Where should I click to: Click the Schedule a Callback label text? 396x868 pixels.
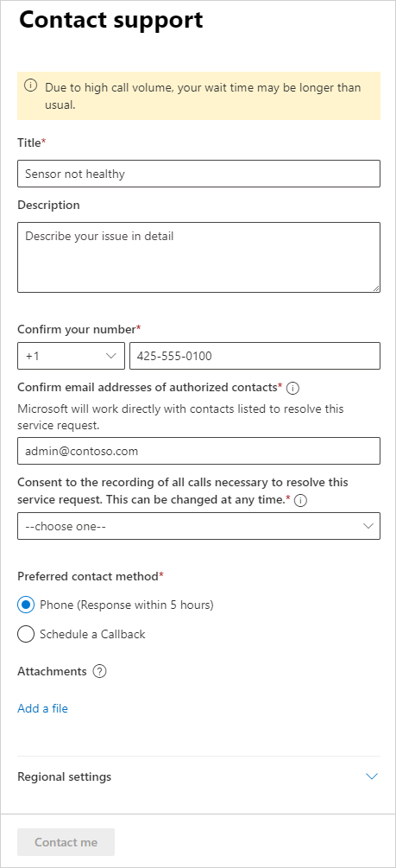tap(92, 635)
